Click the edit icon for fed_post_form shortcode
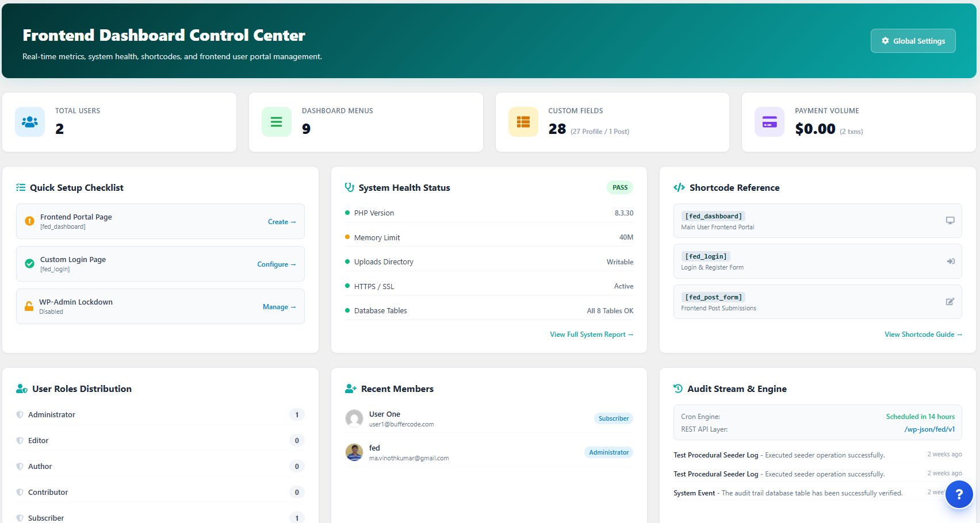The height and width of the screenshot is (523, 980). (x=950, y=302)
